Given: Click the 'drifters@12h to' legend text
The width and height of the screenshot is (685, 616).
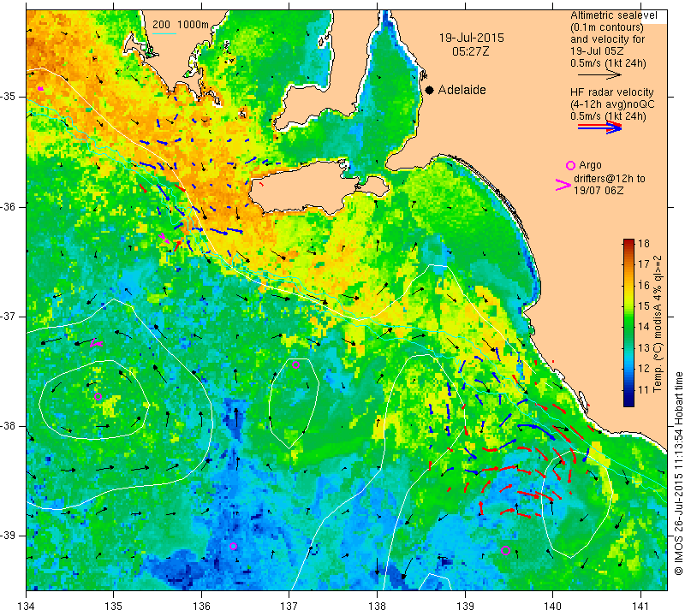Looking at the screenshot, I should [609, 179].
